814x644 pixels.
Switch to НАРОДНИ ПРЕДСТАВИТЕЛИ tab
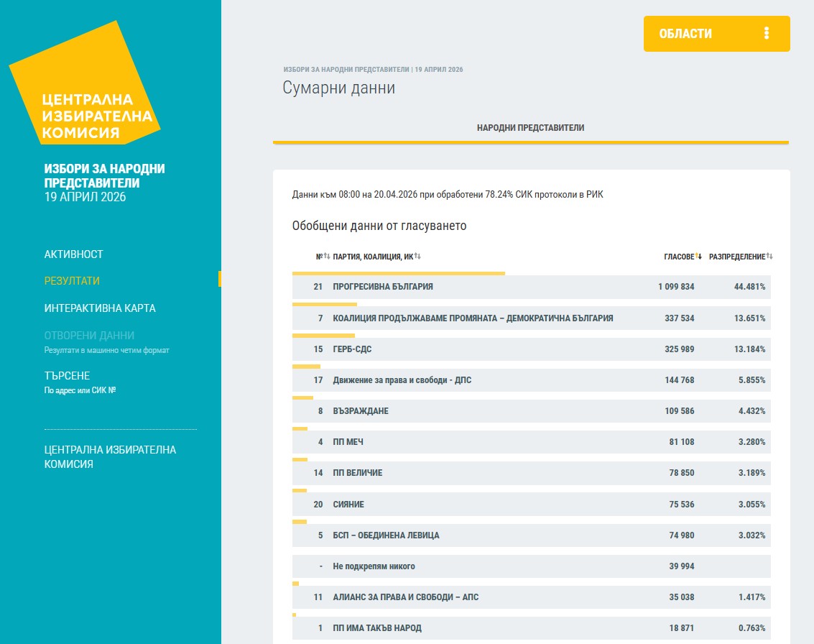tap(530, 128)
